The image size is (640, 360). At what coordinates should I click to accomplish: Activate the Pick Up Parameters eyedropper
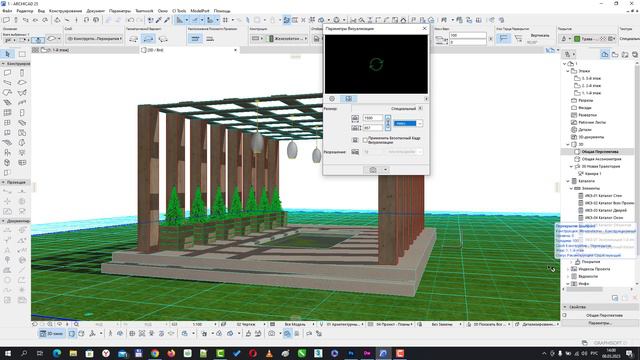click(x=158, y=20)
